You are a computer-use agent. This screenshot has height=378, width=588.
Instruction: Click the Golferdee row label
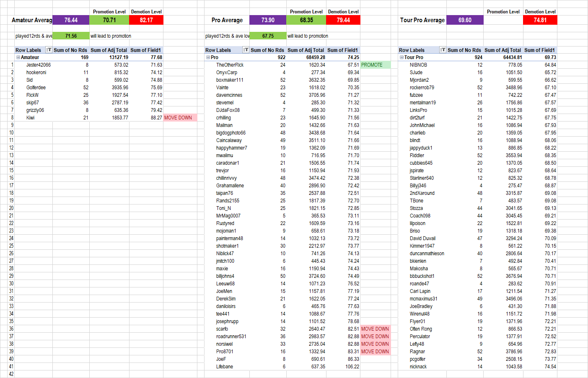[36, 88]
